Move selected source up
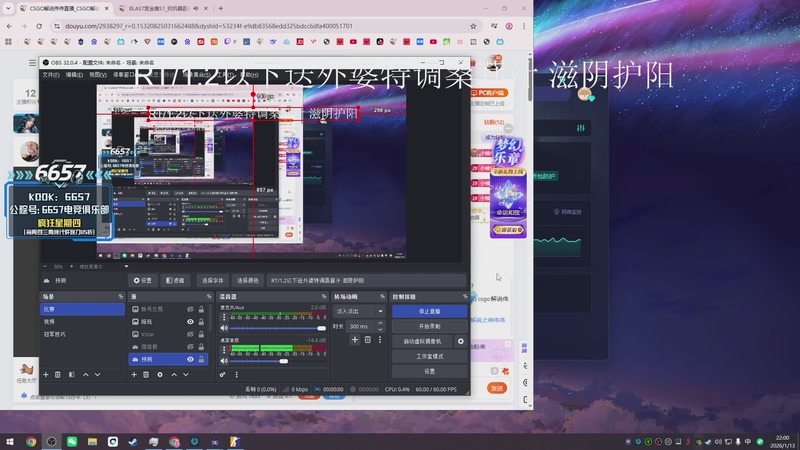The height and width of the screenshot is (450, 800). tap(174, 374)
